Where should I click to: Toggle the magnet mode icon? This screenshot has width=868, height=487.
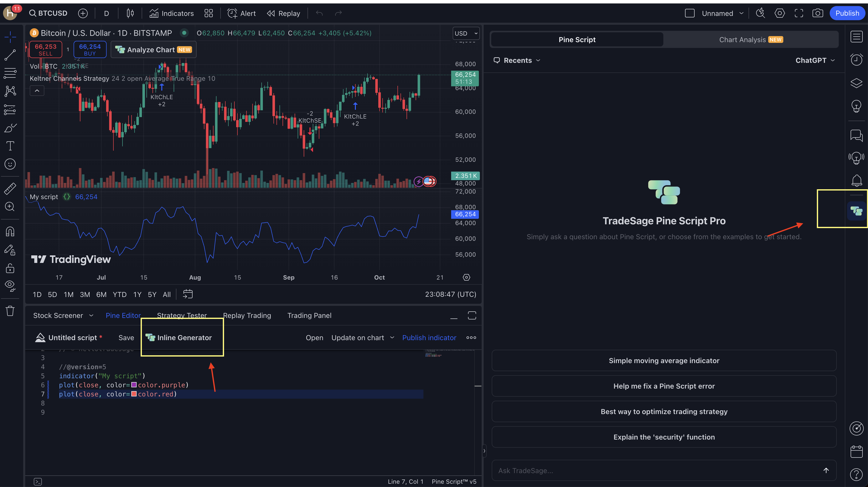tap(10, 232)
